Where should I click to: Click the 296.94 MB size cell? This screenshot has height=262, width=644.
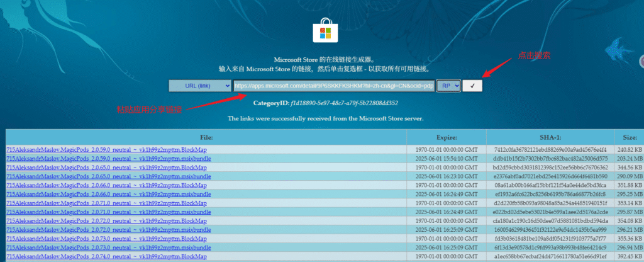[630, 248]
